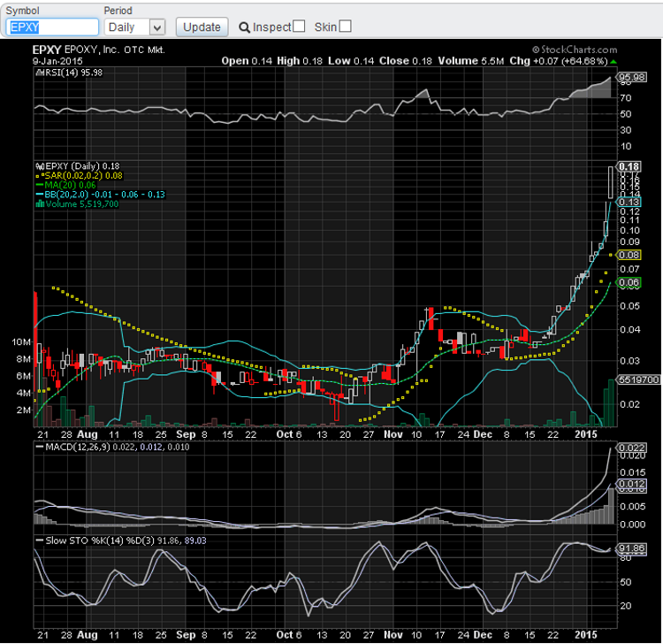Click the Volume 5,519,700 legend entry
Image resolution: width=663 pixels, height=644 pixels.
point(78,204)
